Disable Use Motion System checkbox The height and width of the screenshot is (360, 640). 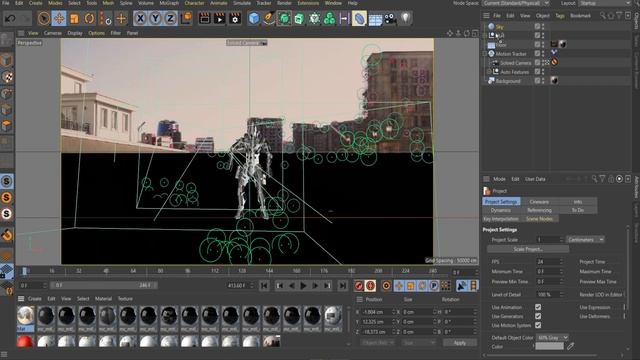538,325
